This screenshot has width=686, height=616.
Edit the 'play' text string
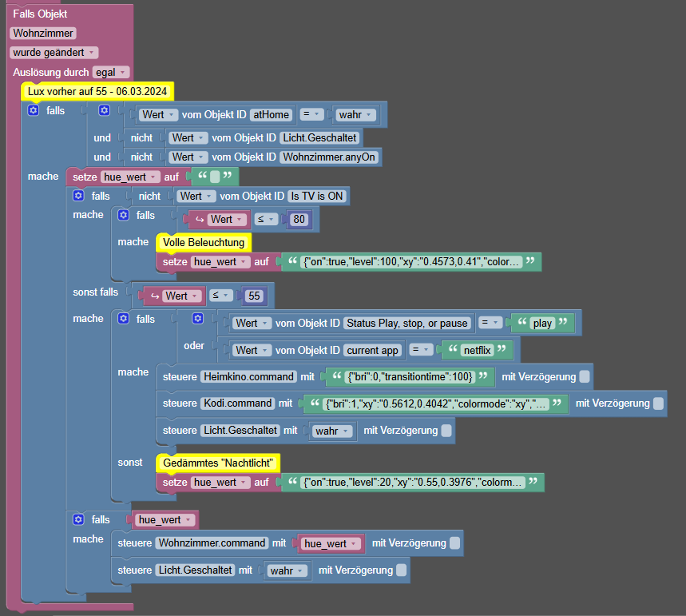[542, 323]
